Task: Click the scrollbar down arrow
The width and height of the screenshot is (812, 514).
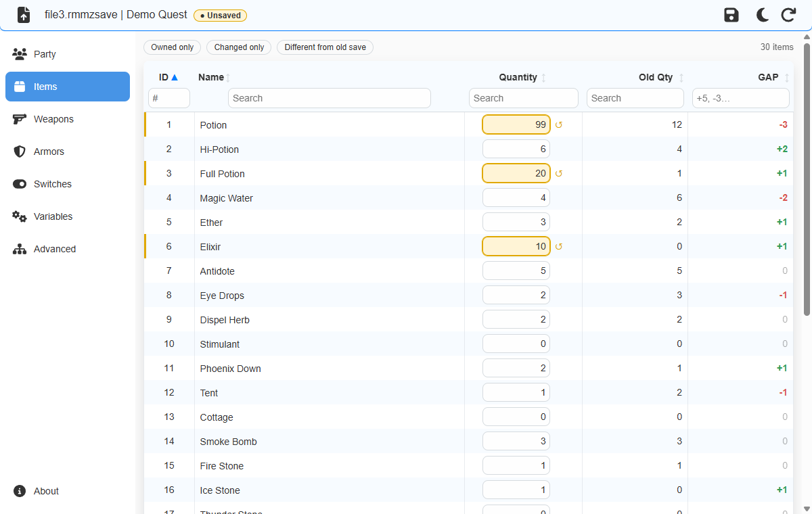Action: 807,509
